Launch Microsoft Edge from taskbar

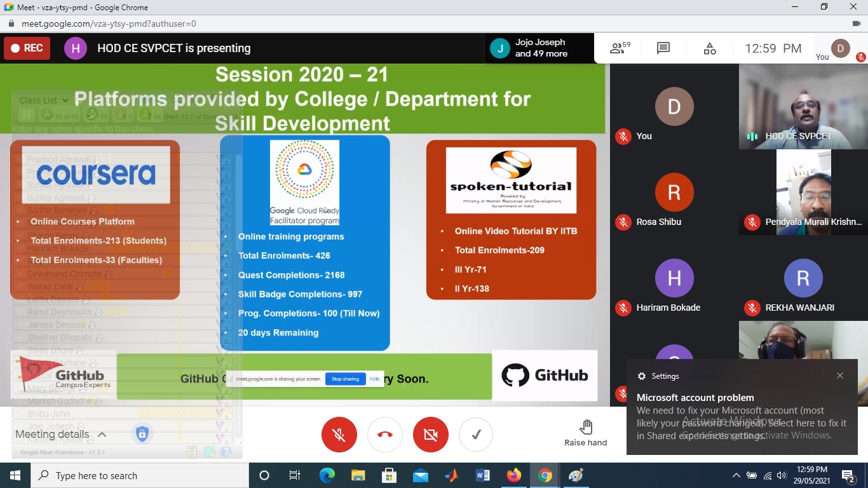point(327,475)
